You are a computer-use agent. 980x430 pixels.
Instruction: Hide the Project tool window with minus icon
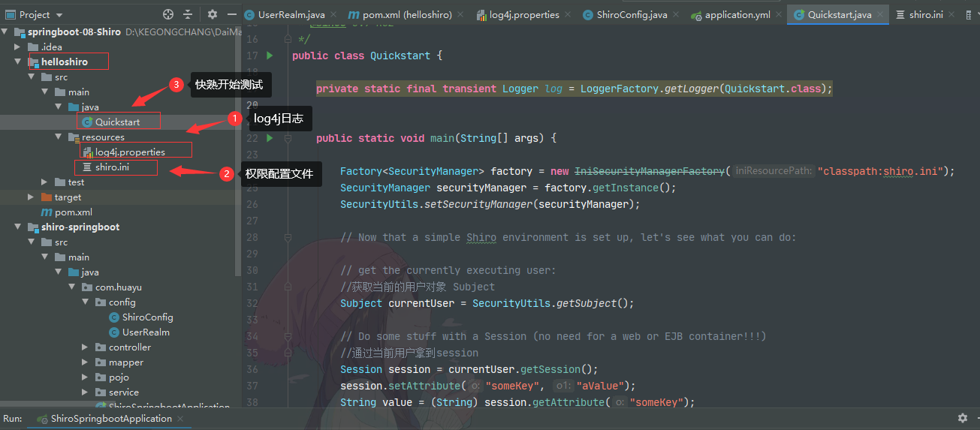click(x=231, y=14)
